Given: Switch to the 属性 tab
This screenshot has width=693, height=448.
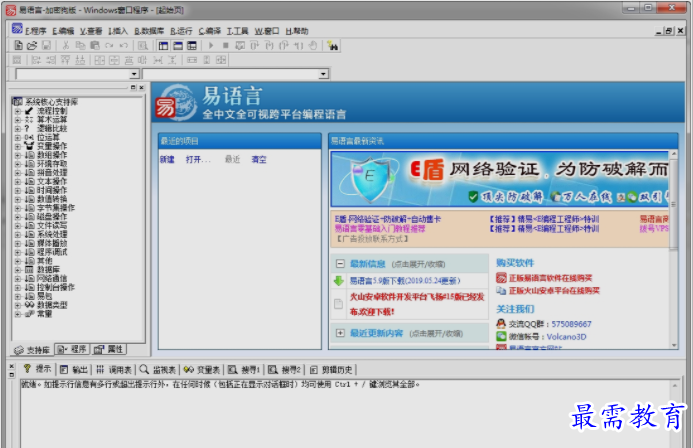Looking at the screenshot, I should click(x=109, y=349).
